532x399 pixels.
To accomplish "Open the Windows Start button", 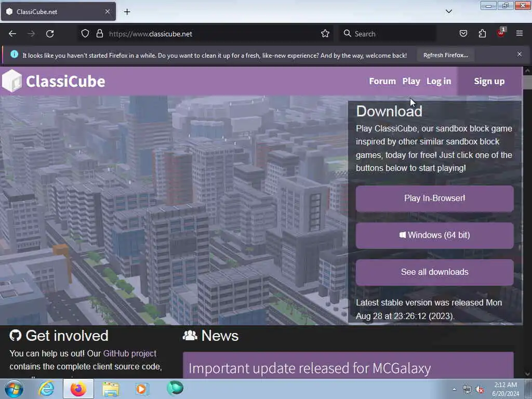I will [14, 389].
